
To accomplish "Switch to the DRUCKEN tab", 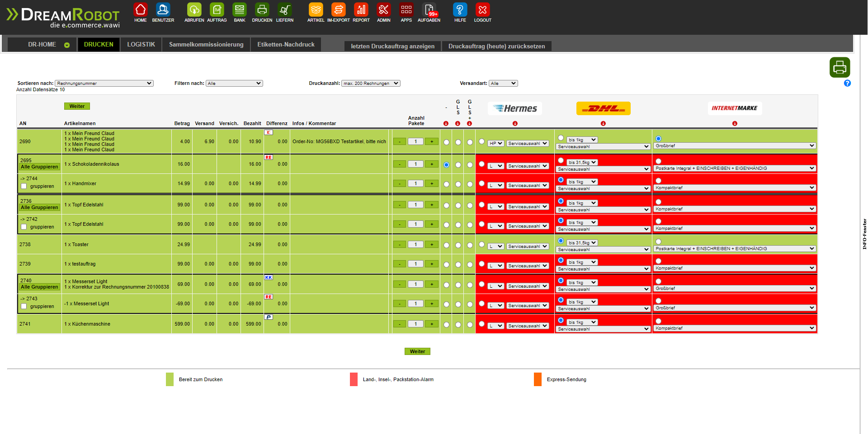I will pos(99,45).
